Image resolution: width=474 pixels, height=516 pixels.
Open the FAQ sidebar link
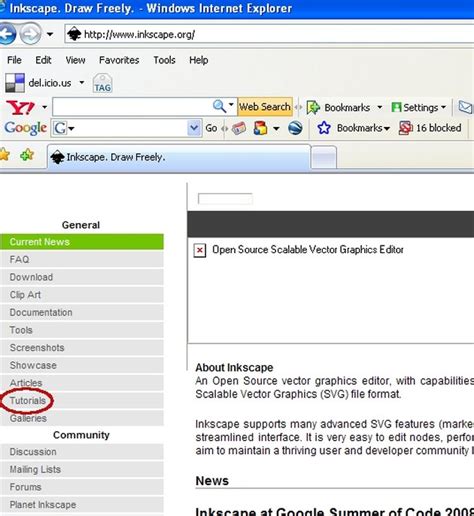coord(82,259)
